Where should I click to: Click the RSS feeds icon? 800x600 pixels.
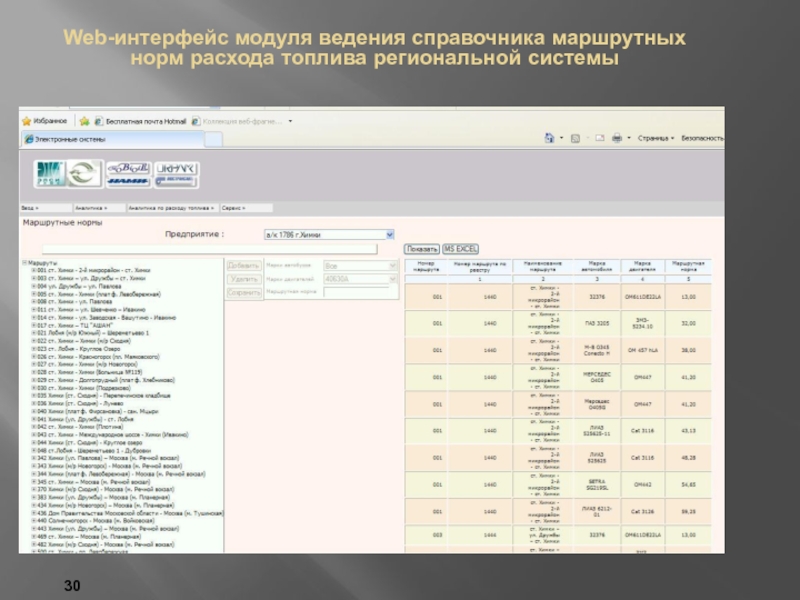575,139
